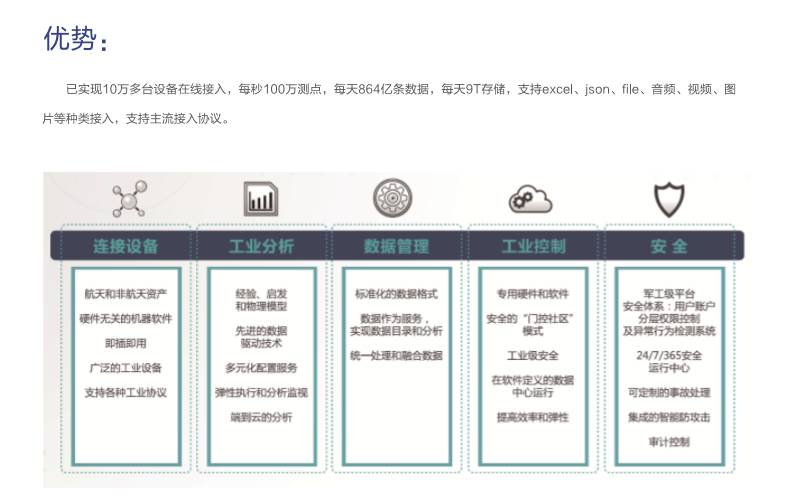Open the 连接设备 column header
The image size is (790, 497).
(126, 246)
